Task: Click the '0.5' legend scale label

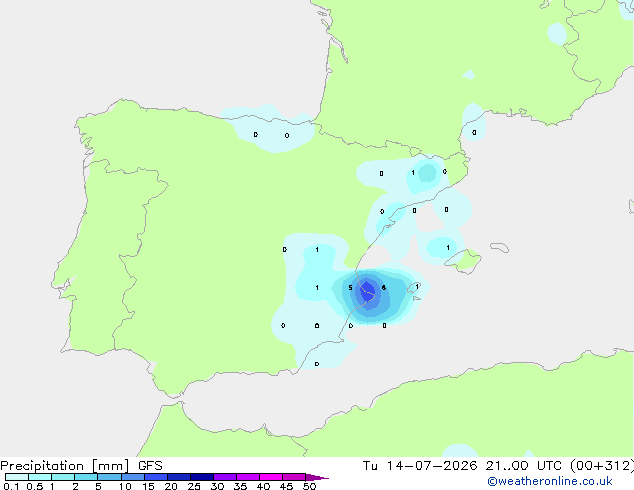Action: click(35, 486)
